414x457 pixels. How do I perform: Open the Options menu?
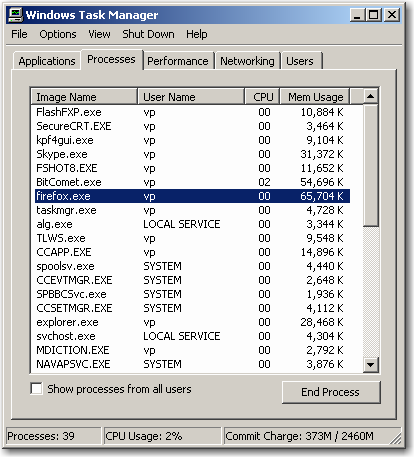58,34
